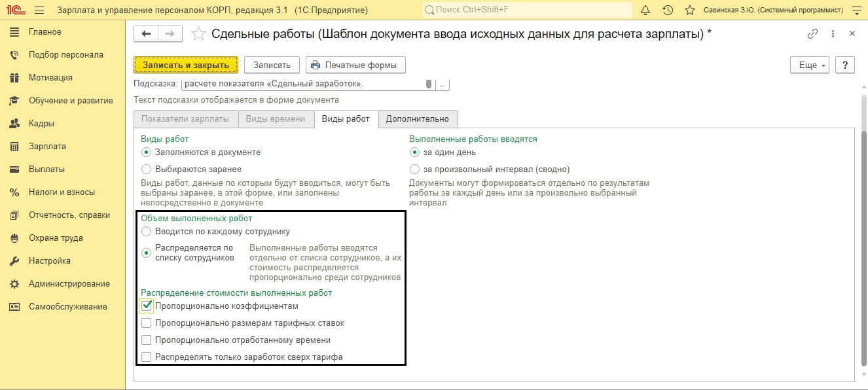Check Пропорционально отработанному времени

[x=147, y=340]
